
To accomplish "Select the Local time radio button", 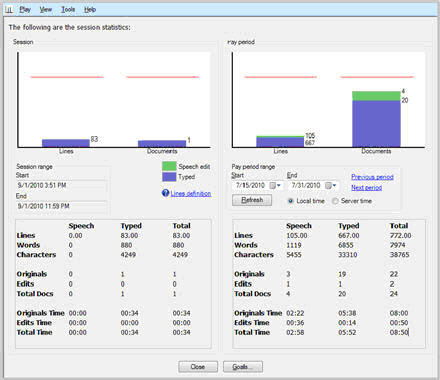I will click(x=291, y=201).
